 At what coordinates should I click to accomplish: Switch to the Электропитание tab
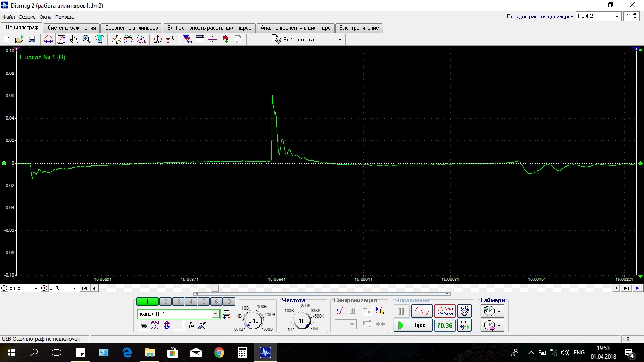(359, 28)
